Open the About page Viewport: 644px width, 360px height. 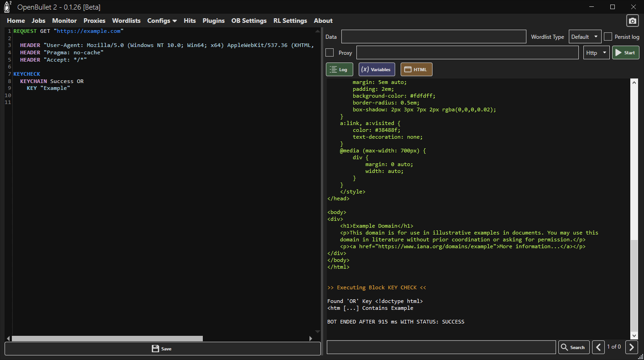coord(323,21)
